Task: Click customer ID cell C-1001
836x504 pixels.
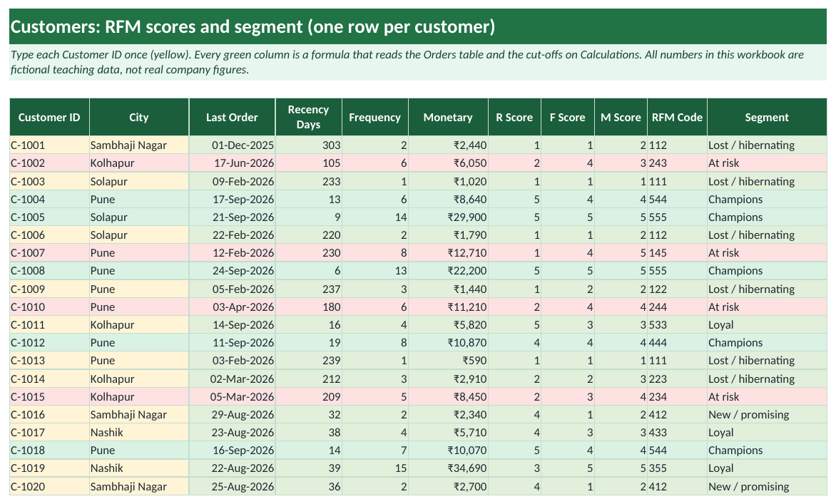Action: coord(50,145)
